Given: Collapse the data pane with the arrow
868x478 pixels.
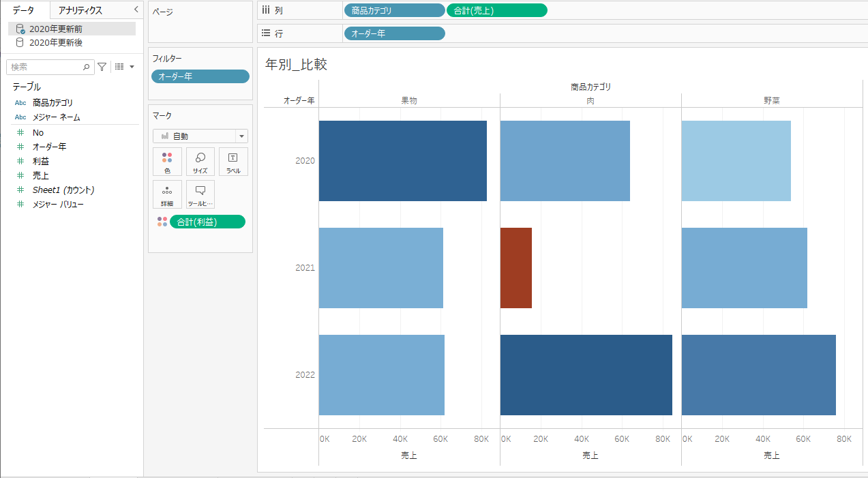Looking at the screenshot, I should pos(136,10).
